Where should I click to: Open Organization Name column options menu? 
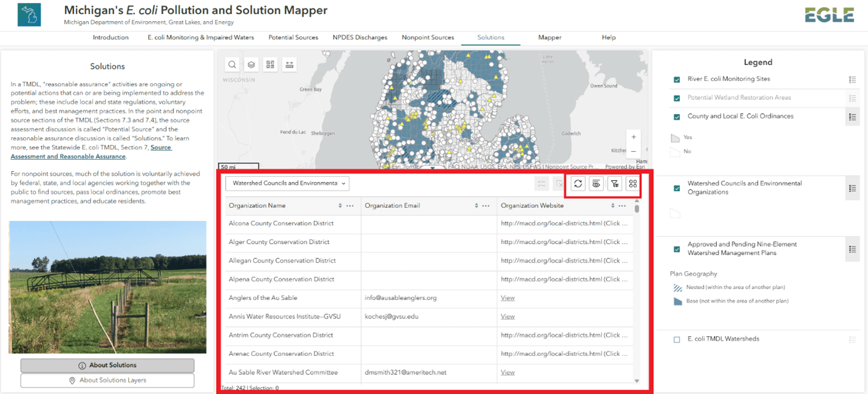(350, 206)
